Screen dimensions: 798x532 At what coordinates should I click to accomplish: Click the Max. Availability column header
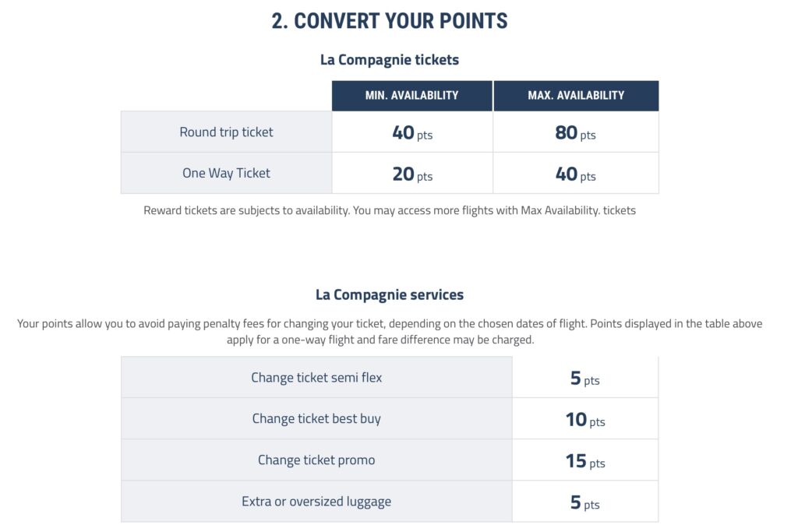tap(576, 96)
